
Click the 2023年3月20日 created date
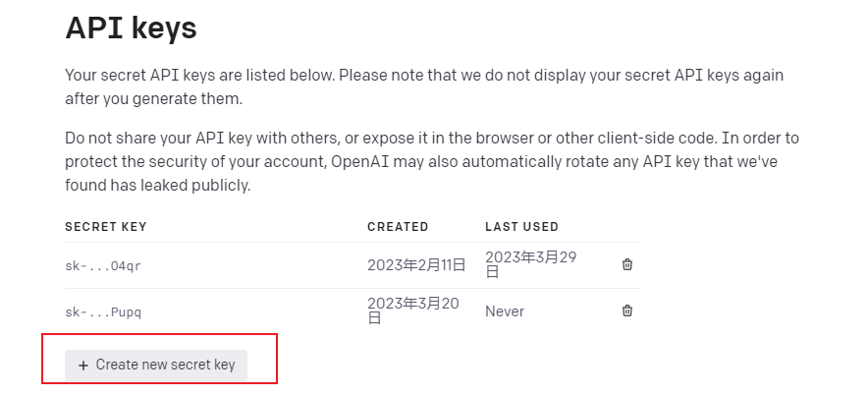pyautogui.click(x=412, y=311)
